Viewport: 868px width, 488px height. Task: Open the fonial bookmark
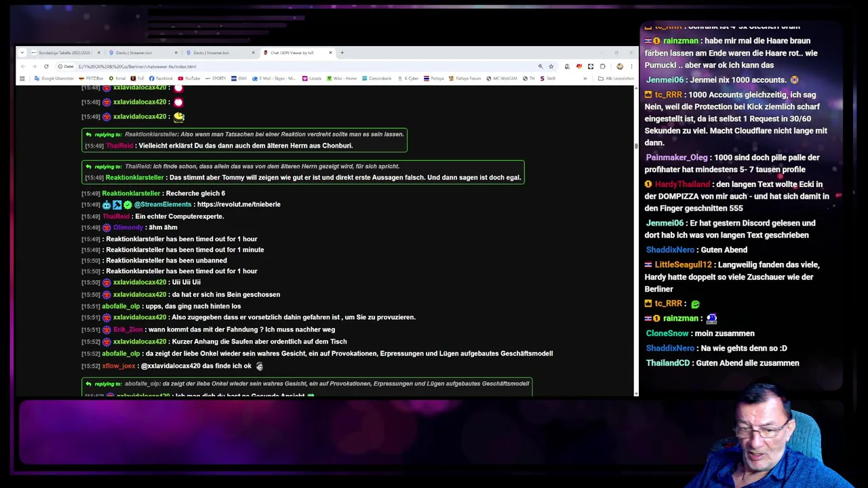click(117, 79)
